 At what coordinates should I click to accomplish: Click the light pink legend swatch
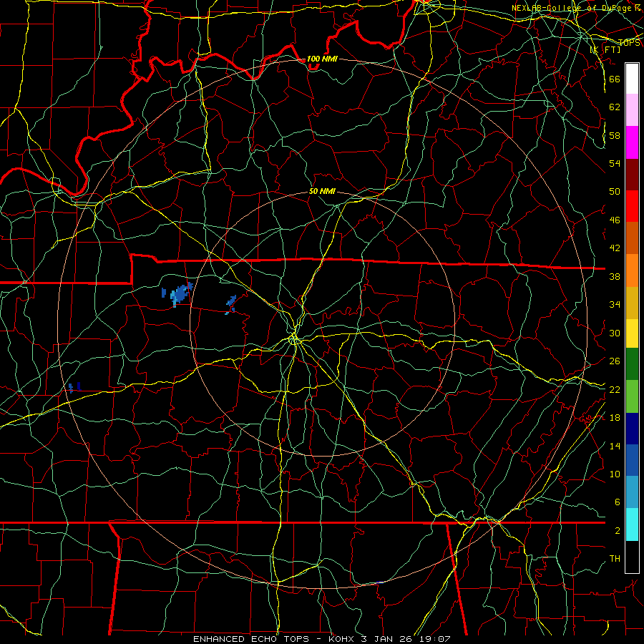(632, 110)
